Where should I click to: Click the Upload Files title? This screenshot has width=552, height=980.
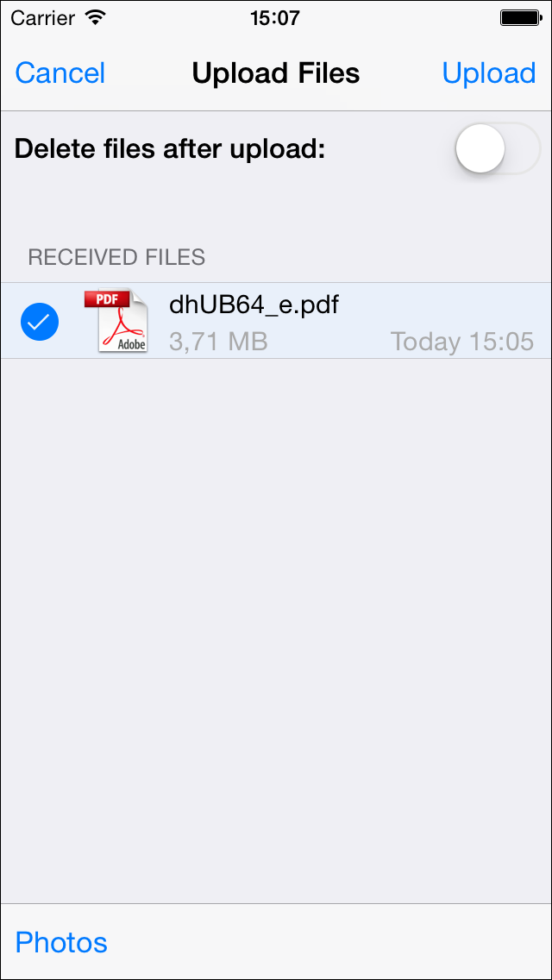(x=276, y=73)
